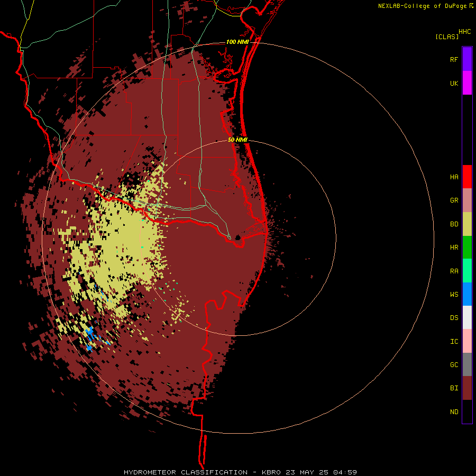Screen dimensions: 476x476
Task: Click the WS blue legend swatch
Action: point(467,294)
